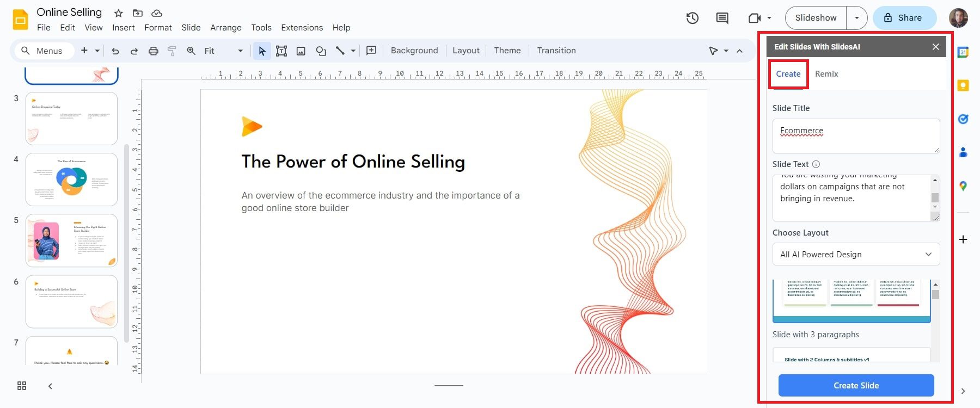This screenshot has height=408, width=980.
Task: Hide the menus with the up chevron
Action: coord(739,51)
